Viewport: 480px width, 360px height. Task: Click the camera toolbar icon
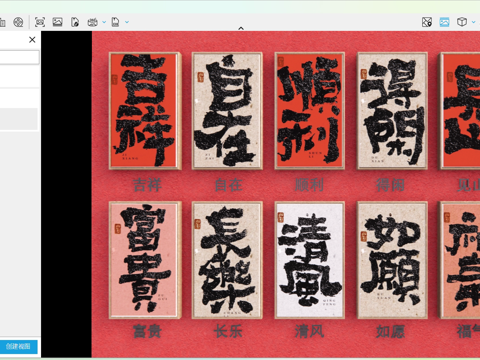pyautogui.click(x=92, y=22)
